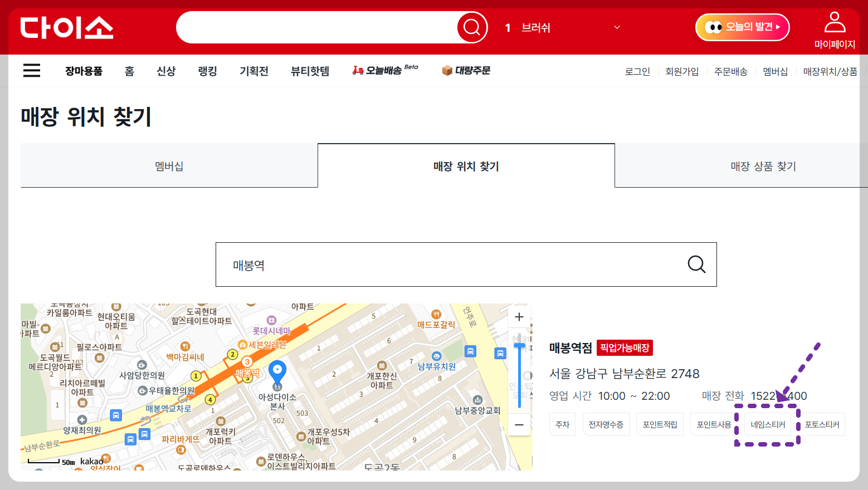
Task: Click the 마이페이지 person icon
Action: 835,21
